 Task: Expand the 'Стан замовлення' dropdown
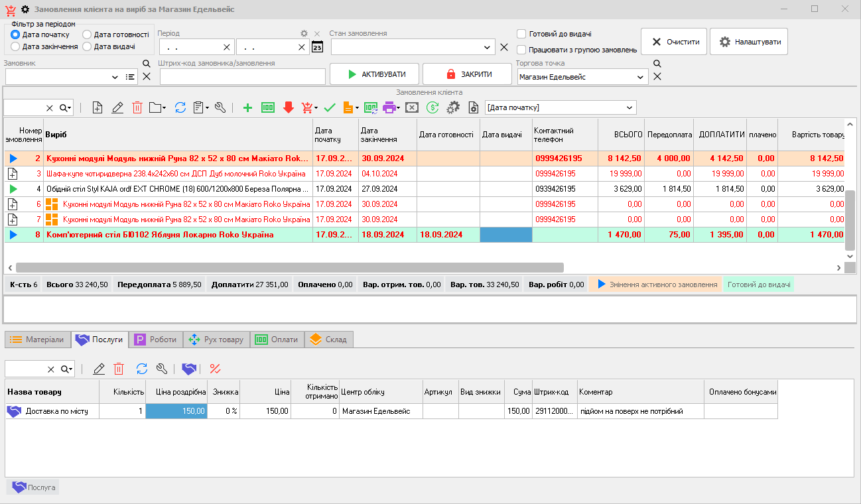(x=488, y=47)
